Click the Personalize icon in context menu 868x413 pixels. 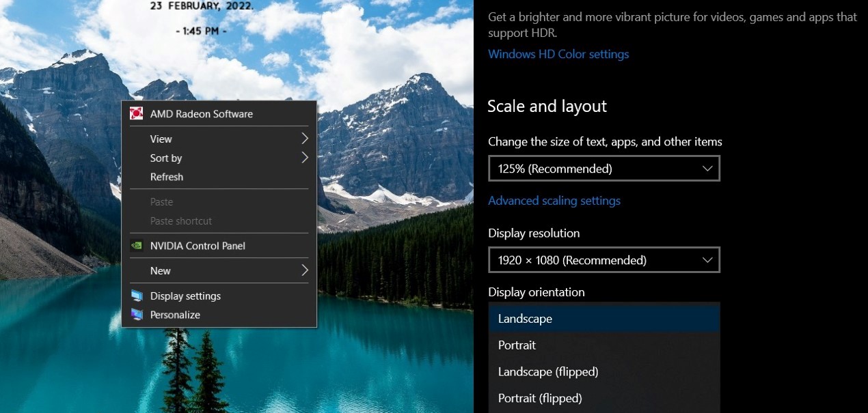tap(137, 315)
